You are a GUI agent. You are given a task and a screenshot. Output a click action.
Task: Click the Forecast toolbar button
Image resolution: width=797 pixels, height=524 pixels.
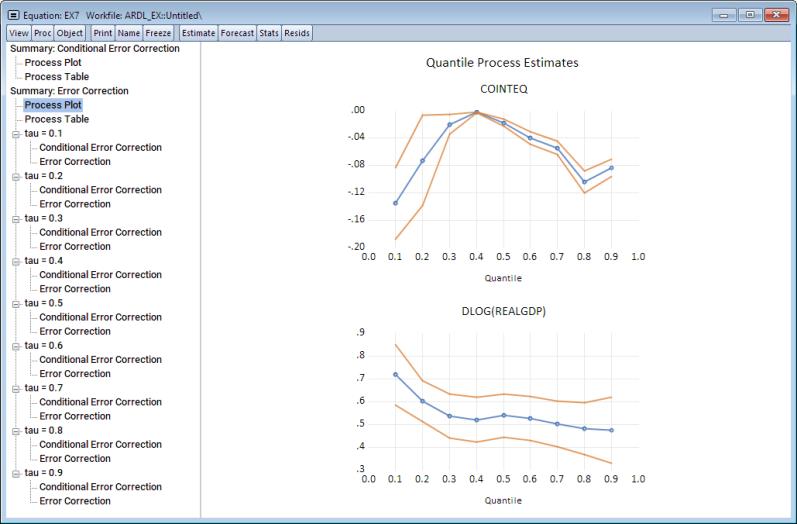point(237,33)
